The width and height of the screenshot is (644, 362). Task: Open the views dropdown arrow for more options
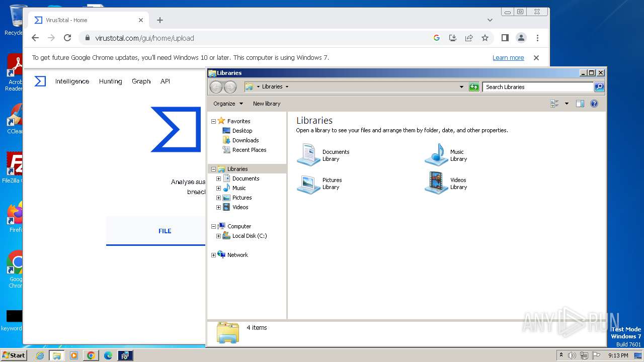567,104
